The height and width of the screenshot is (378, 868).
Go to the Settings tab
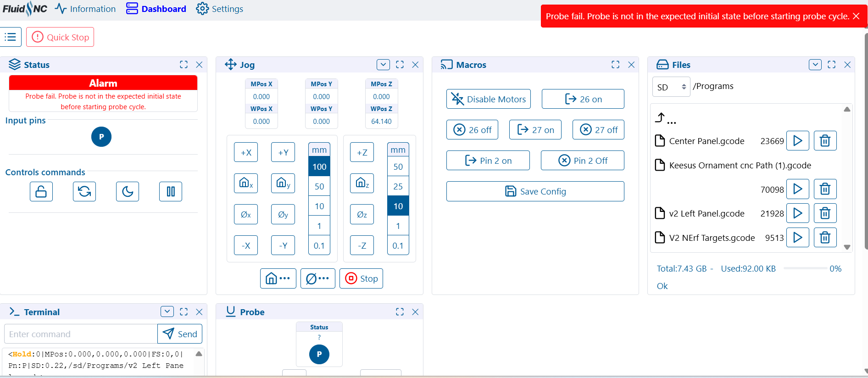point(220,9)
